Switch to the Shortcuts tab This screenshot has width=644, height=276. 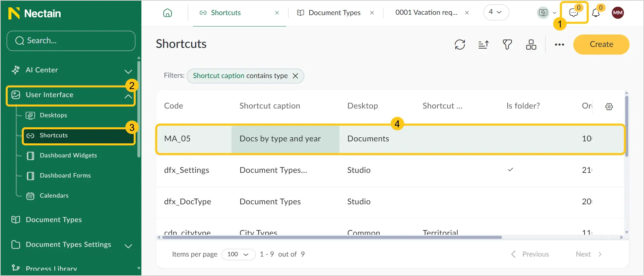[226, 13]
